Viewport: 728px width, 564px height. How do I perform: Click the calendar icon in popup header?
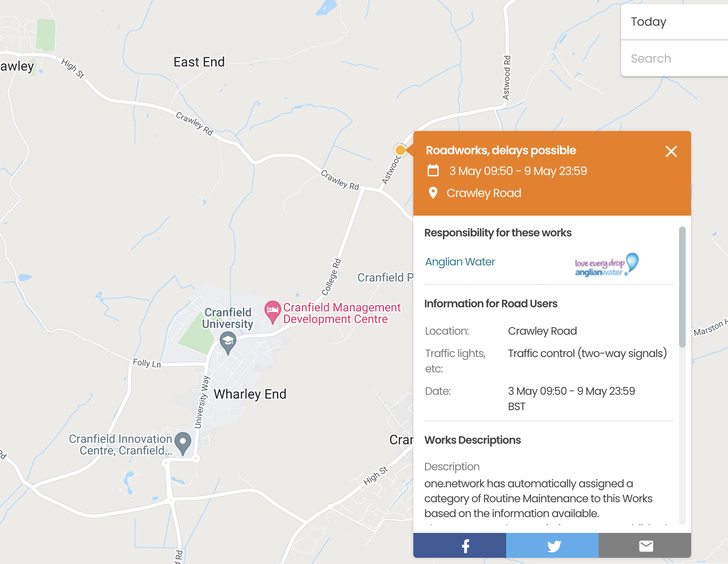(433, 170)
